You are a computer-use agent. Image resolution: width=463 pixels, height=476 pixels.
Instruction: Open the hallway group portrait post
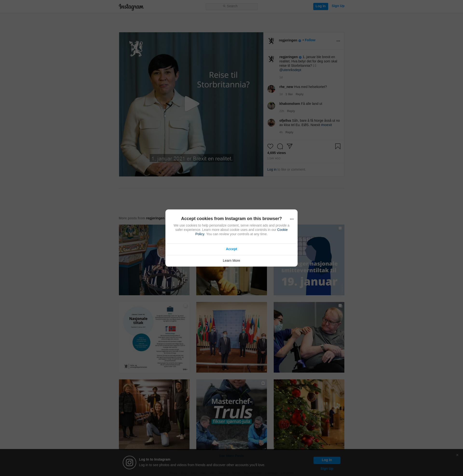click(154, 414)
